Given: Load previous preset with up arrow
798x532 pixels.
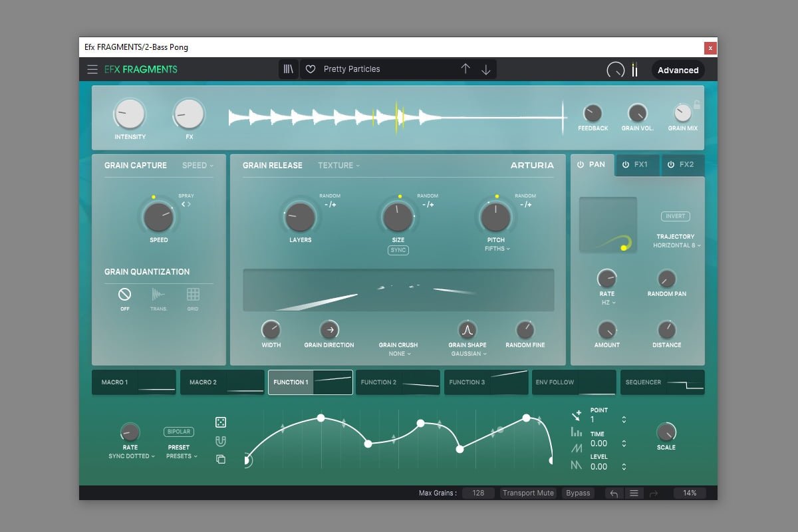Looking at the screenshot, I should pyautogui.click(x=465, y=69).
